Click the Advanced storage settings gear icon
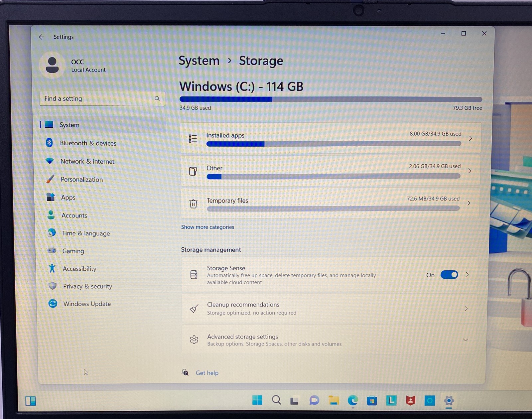The width and height of the screenshot is (532, 419). (x=194, y=340)
